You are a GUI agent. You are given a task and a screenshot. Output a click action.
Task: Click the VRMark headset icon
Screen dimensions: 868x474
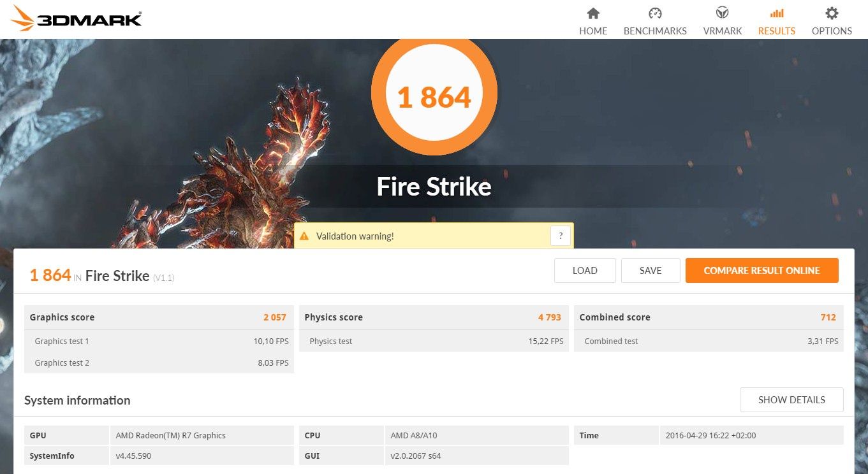pyautogui.click(x=723, y=13)
